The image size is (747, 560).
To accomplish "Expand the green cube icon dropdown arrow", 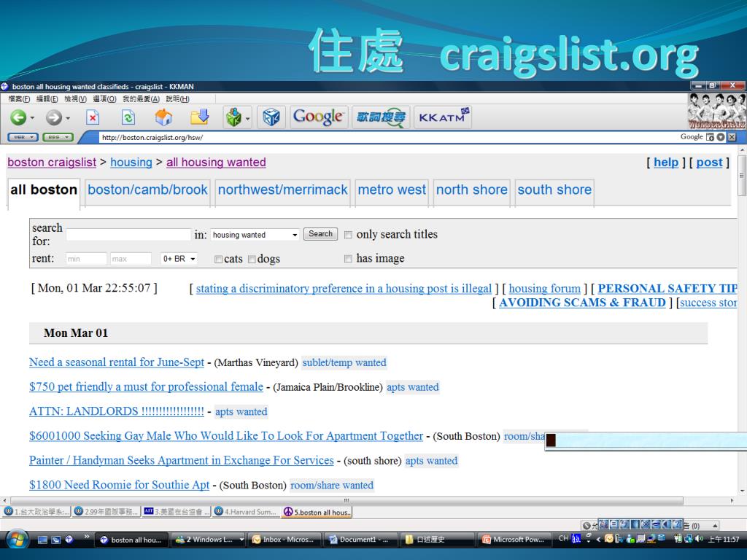I will pyautogui.click(x=248, y=118).
